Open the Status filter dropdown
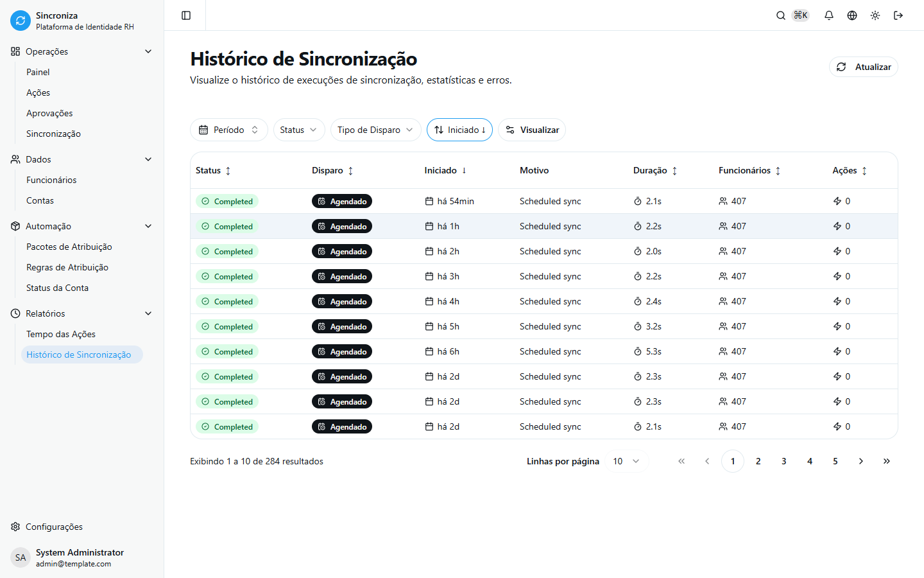 [299, 130]
